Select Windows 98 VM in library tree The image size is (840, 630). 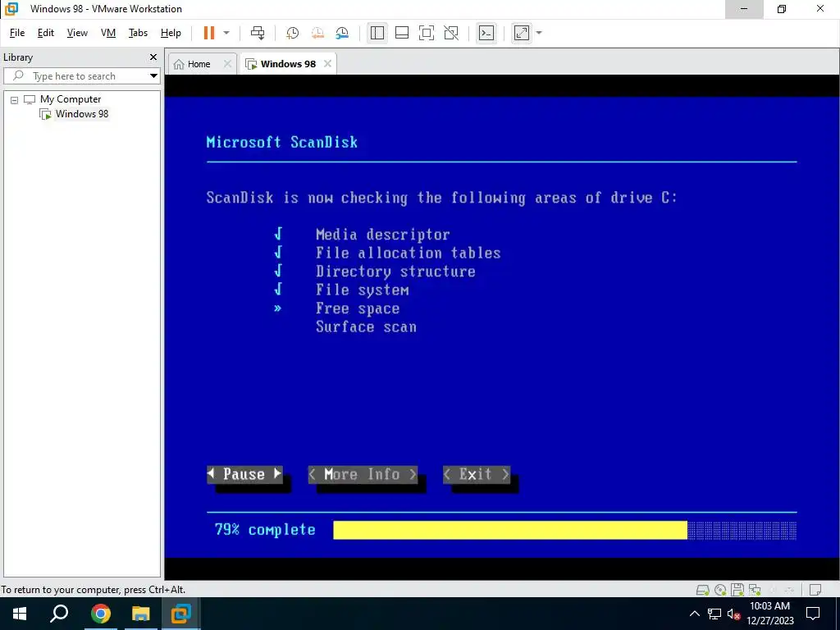coord(81,113)
